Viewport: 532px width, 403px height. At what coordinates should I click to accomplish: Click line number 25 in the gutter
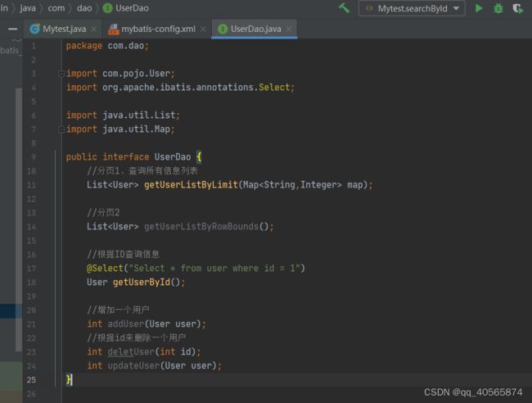tap(31, 379)
